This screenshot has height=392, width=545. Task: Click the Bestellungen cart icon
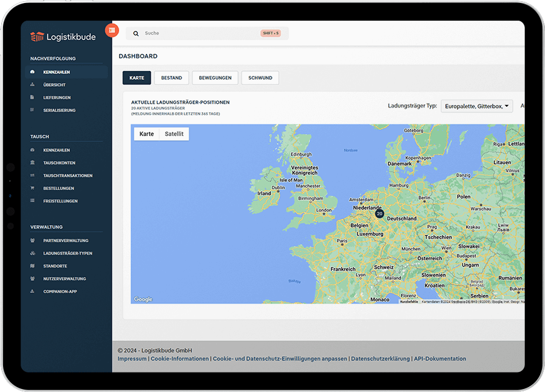pos(32,188)
